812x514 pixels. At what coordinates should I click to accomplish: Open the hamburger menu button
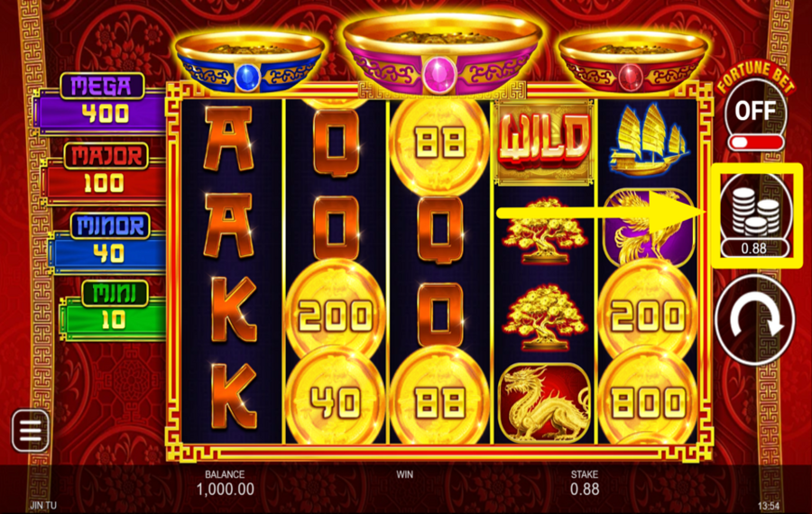pos(31,430)
